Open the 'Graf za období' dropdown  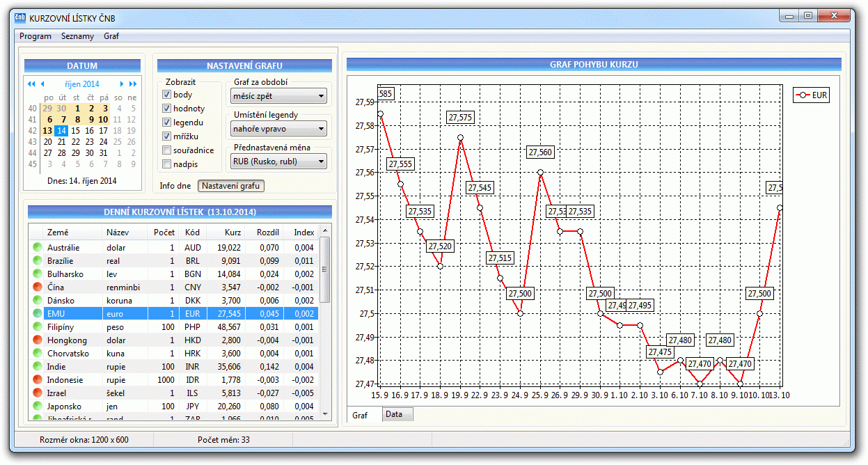pyautogui.click(x=278, y=96)
